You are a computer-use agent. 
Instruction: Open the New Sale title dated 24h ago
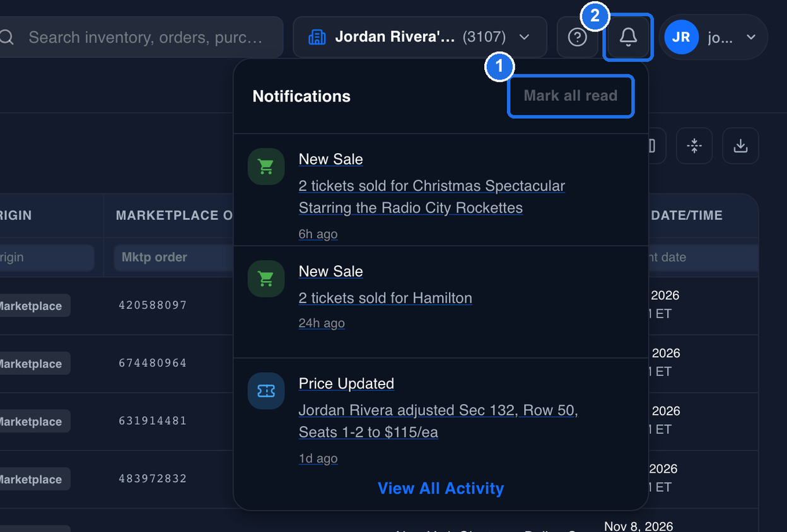click(x=331, y=272)
